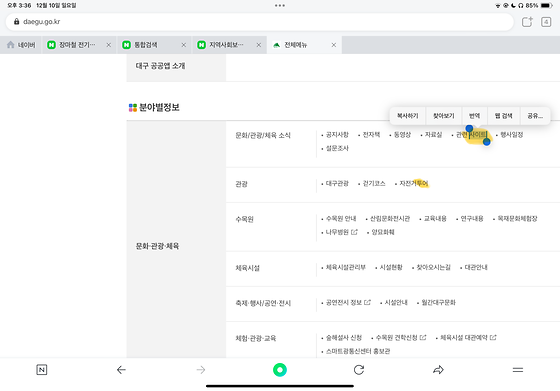Image resolution: width=560 pixels, height=391 pixels.
Task: Tap the daegu.go.kr address bar
Action: point(259,22)
